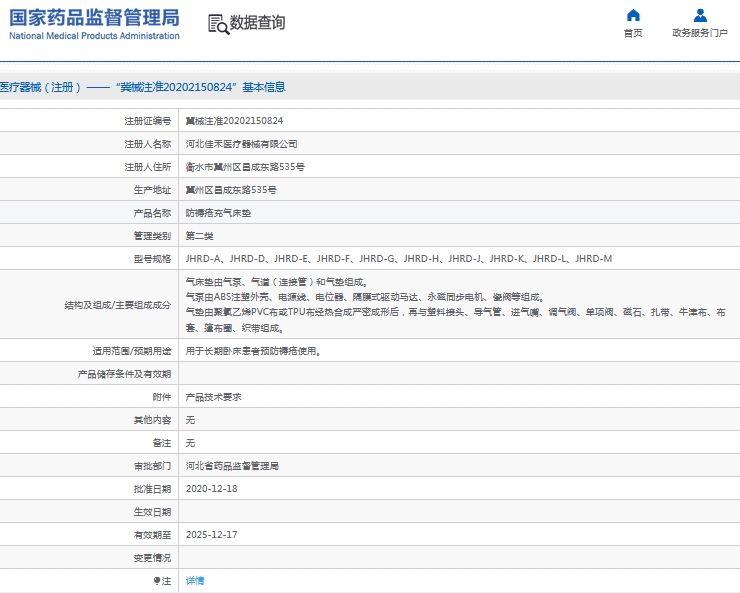
Task: Click the 审批部门 label
Action: click(152, 466)
